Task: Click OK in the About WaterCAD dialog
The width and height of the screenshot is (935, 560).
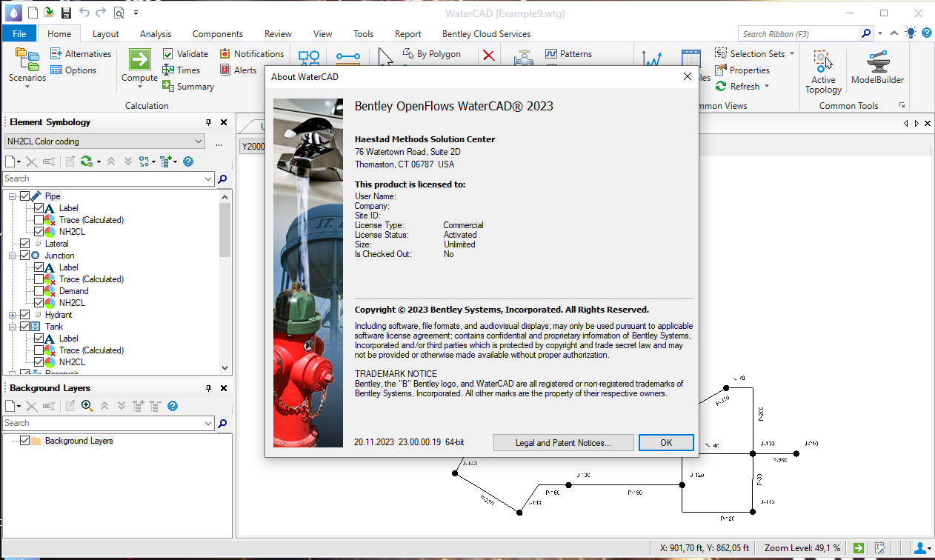Action: point(665,443)
